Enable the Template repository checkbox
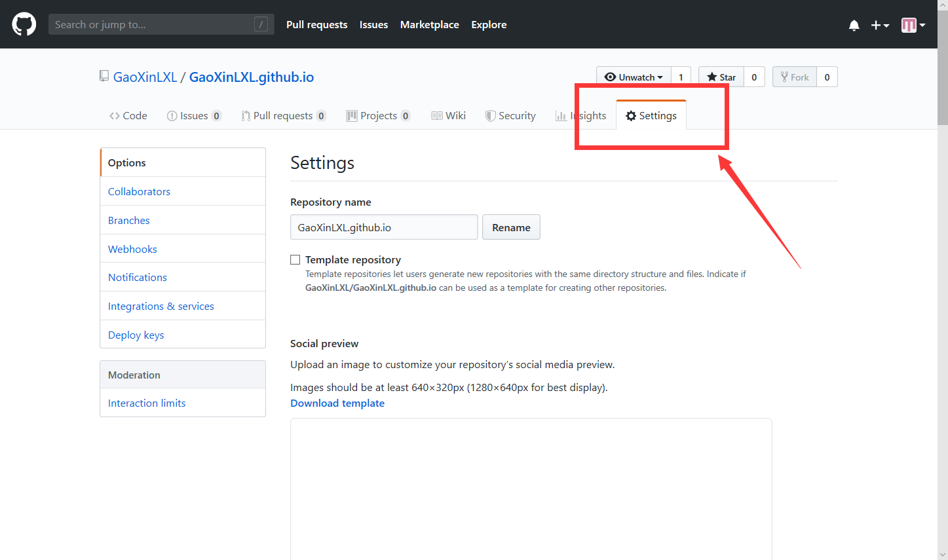Screen dimensions: 948x560 tap(295, 259)
